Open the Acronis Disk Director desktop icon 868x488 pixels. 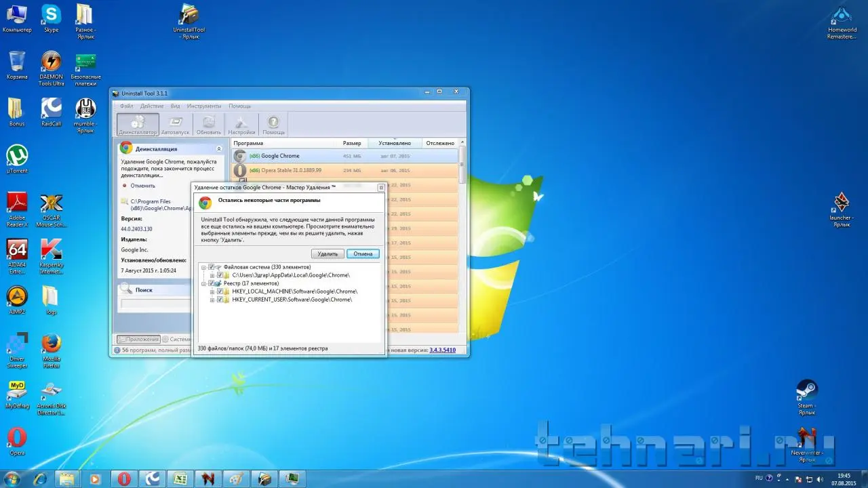click(x=51, y=398)
